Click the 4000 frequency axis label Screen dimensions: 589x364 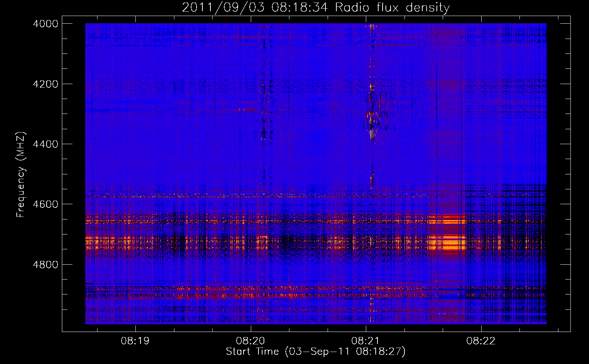(x=46, y=24)
